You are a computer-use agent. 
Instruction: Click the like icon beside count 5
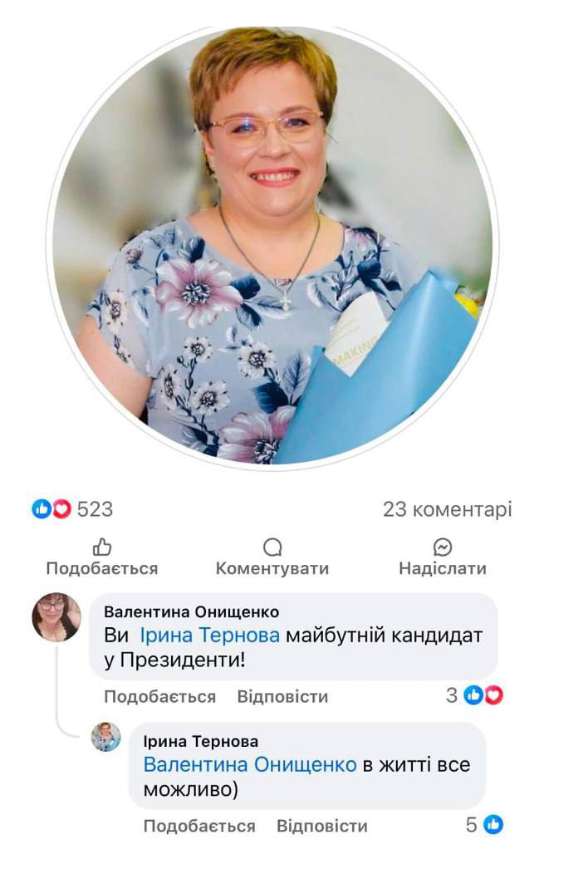coord(493,824)
